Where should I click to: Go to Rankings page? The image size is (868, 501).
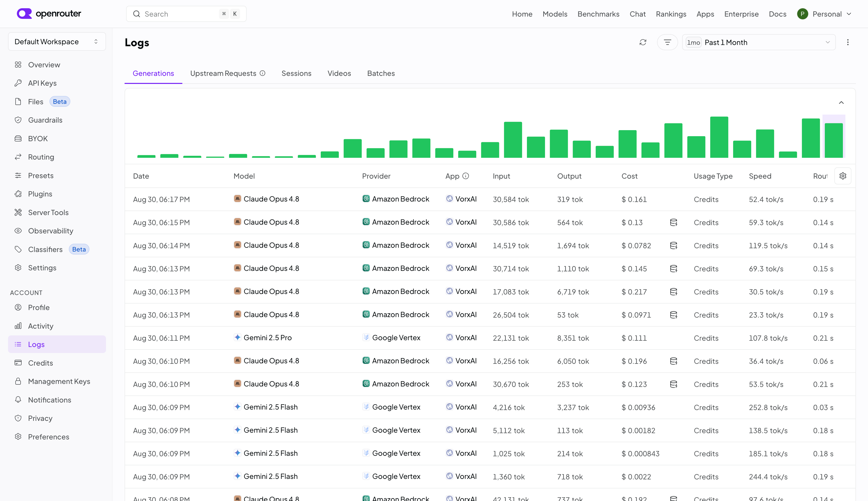pyautogui.click(x=671, y=14)
